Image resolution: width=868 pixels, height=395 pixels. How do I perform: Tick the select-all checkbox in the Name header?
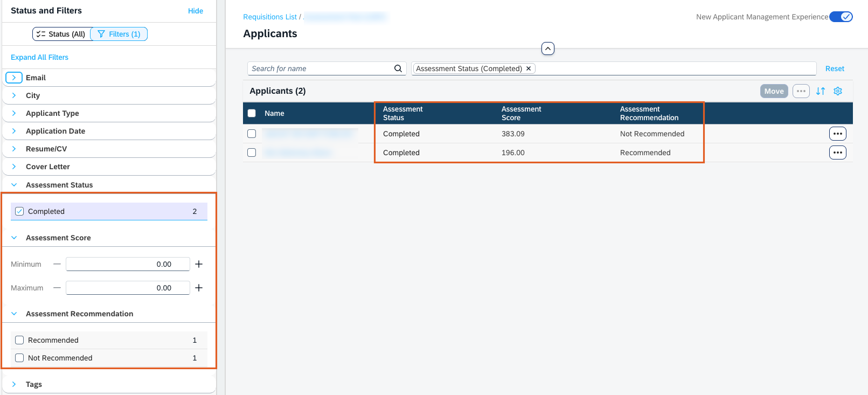(252, 113)
